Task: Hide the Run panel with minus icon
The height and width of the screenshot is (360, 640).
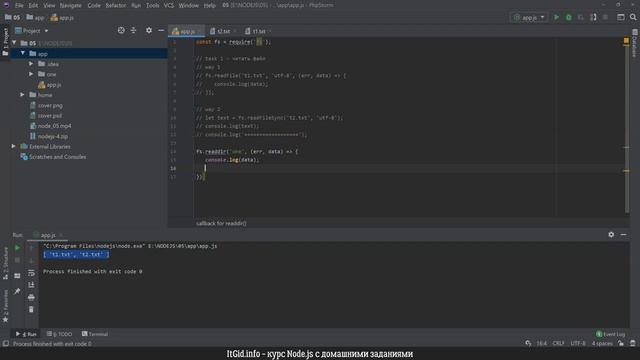Action: (x=623, y=235)
